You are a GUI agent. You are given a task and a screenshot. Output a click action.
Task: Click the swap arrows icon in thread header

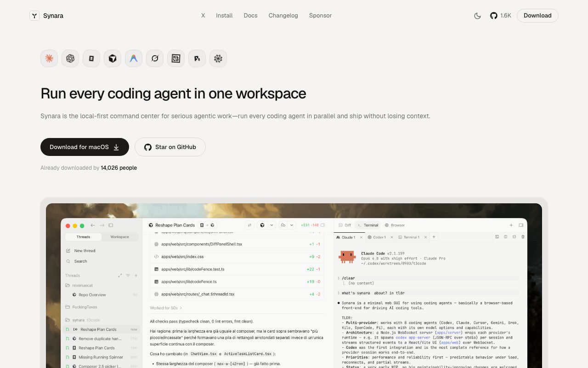(249, 225)
